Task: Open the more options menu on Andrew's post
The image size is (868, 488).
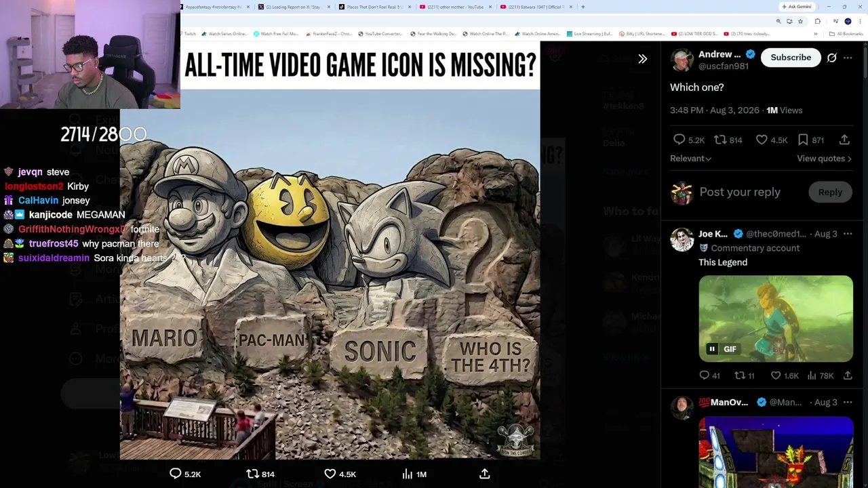Action: tap(848, 58)
